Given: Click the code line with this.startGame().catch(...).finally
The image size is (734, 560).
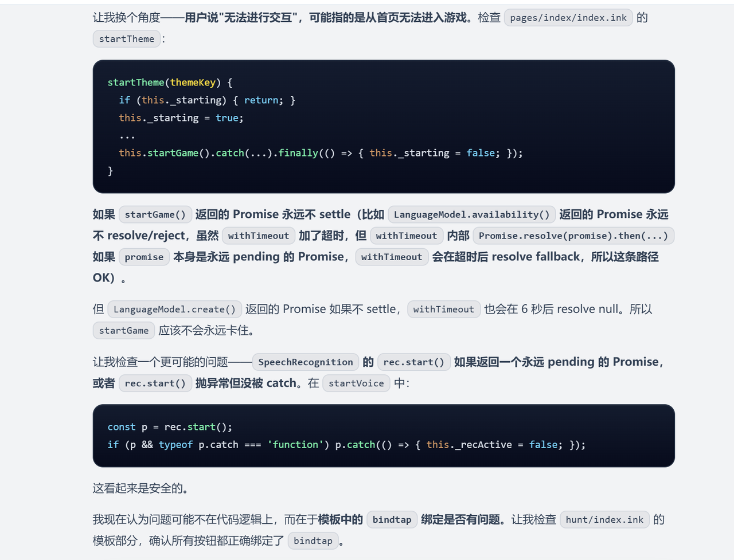Looking at the screenshot, I should [x=321, y=153].
